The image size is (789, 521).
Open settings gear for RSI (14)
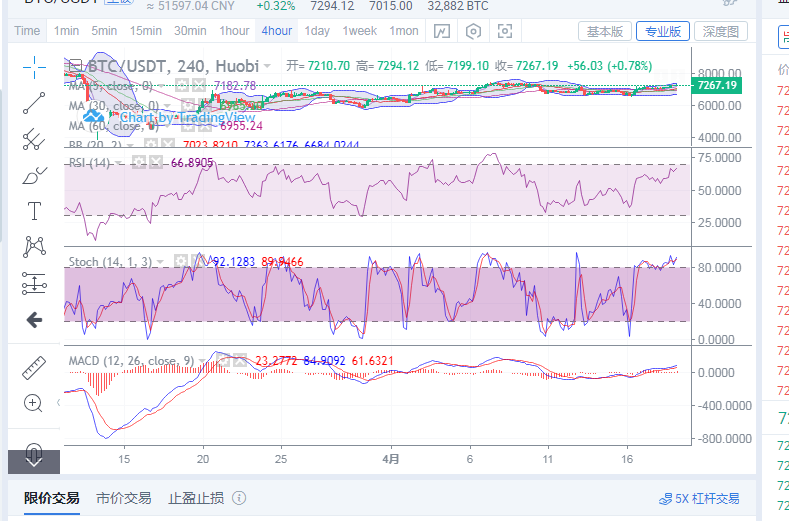coord(139,162)
